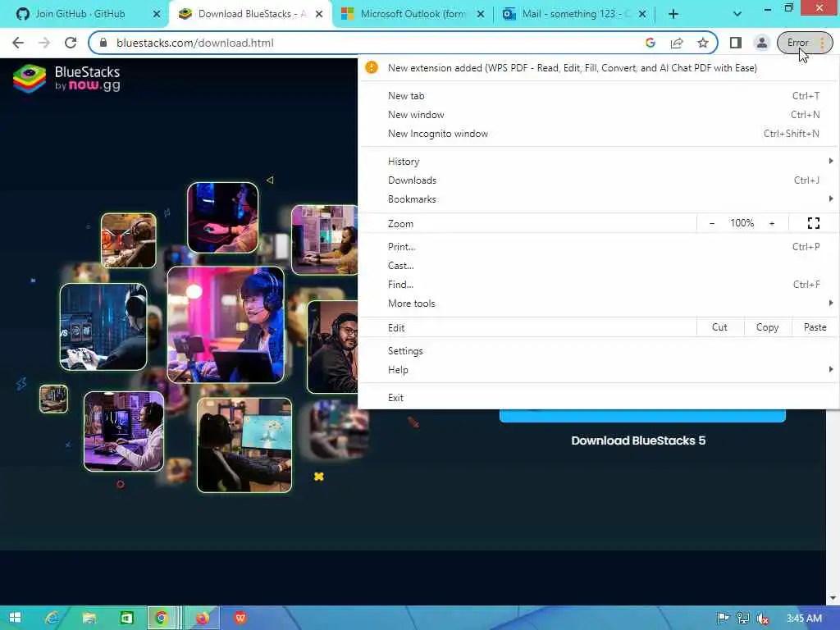Select the Download BlueStacks tab

coord(252,14)
